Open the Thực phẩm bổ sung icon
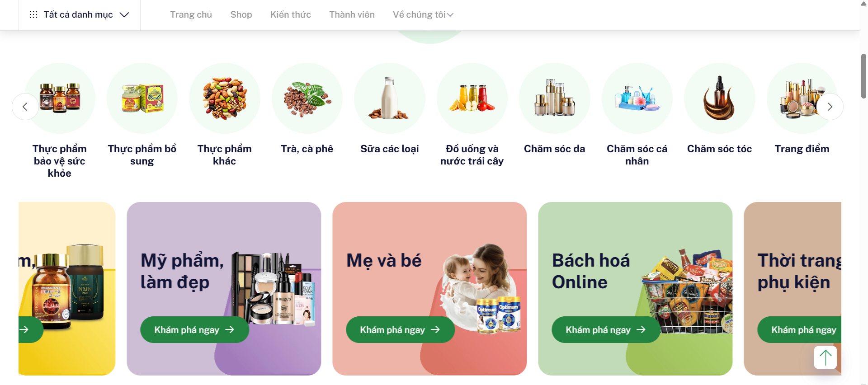The image size is (868, 385). pyautogui.click(x=142, y=98)
